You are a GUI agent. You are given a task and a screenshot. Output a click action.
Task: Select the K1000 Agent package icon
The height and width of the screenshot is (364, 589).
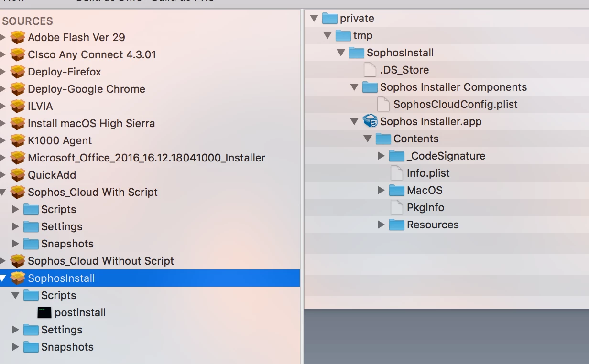18,140
